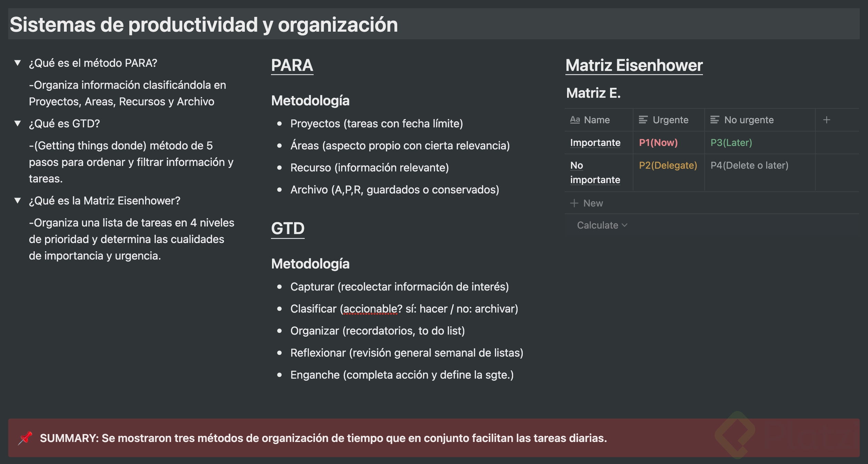Click the Importante cell in the Name column
The width and height of the screenshot is (868, 464).
595,143
